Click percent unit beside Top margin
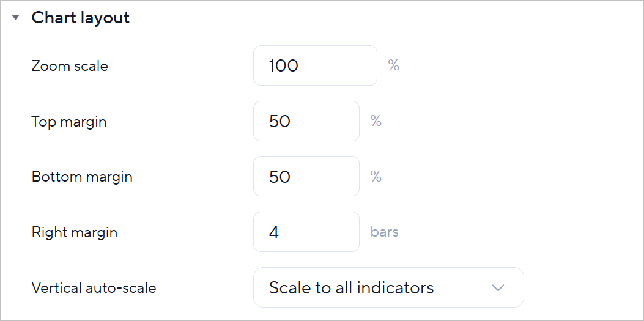Screen dimensions: 644x321 376,121
